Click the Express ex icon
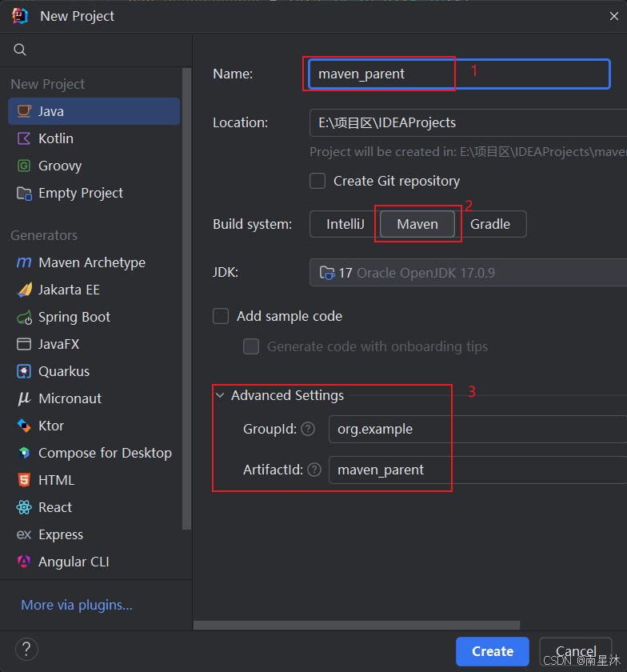The height and width of the screenshot is (672, 627). (x=24, y=535)
